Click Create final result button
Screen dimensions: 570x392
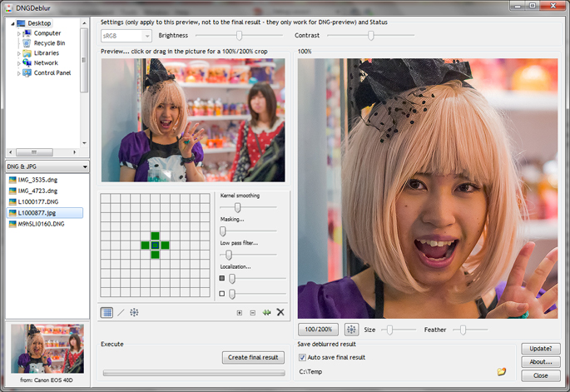(x=253, y=357)
